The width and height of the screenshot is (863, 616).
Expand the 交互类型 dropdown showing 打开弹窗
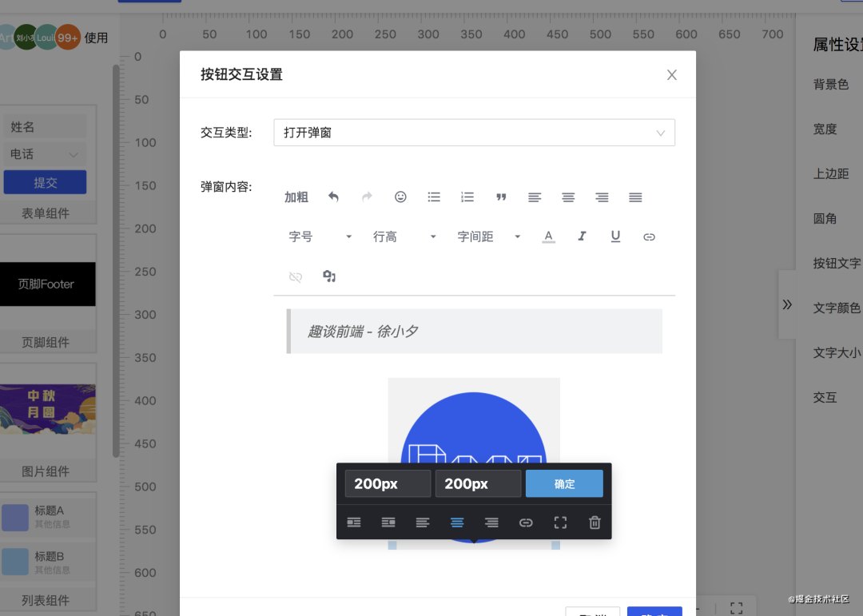(475, 133)
